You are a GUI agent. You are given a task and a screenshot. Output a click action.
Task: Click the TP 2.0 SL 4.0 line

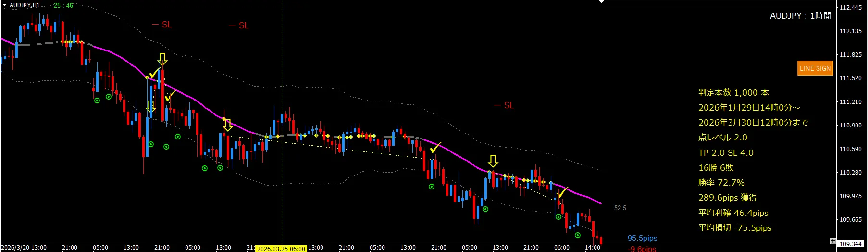click(726, 153)
